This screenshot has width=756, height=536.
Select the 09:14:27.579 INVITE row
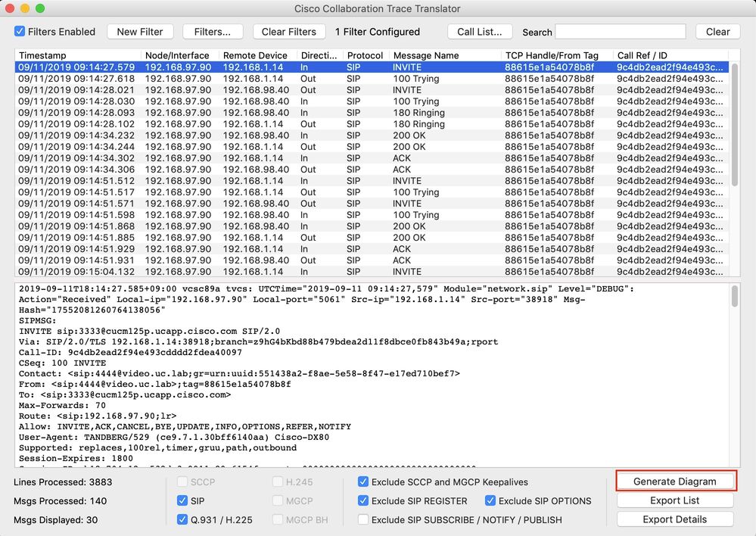click(x=372, y=67)
